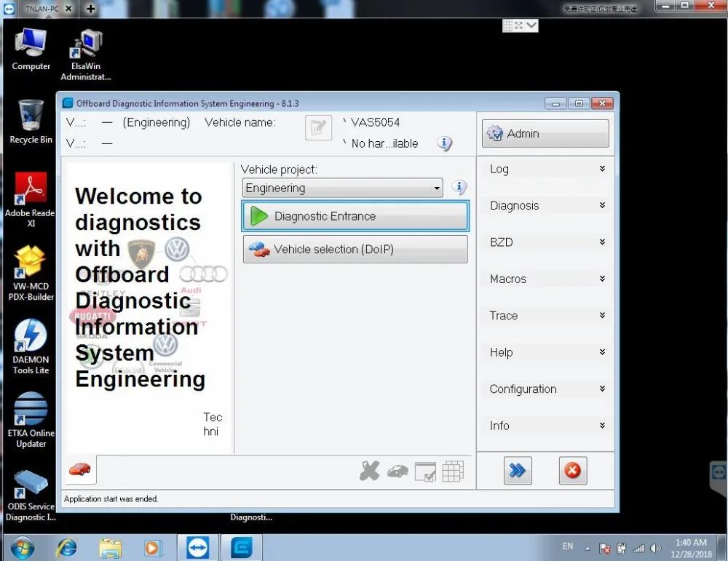Select ETKA Online Updater desktop shortcut

coord(31,419)
